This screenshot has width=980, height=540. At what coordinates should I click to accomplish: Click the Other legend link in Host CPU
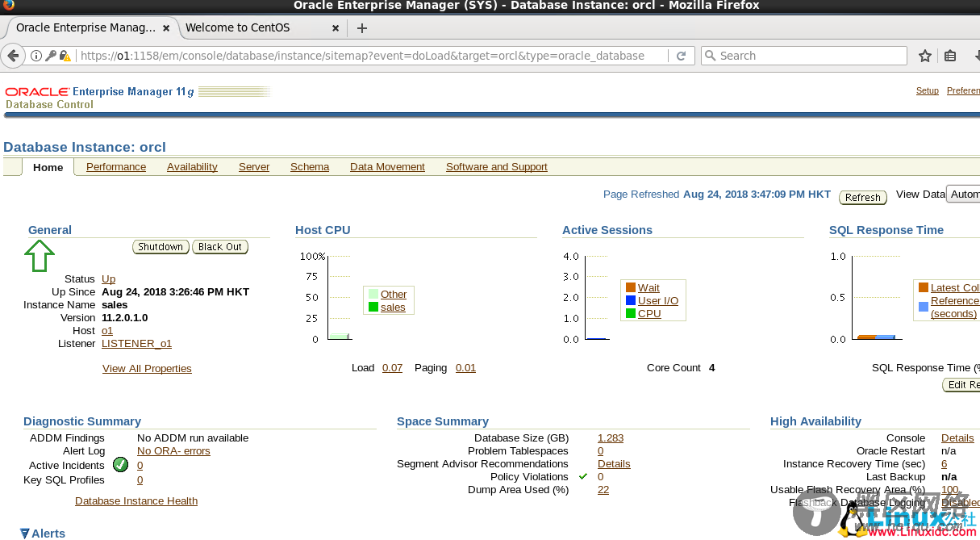[394, 295]
